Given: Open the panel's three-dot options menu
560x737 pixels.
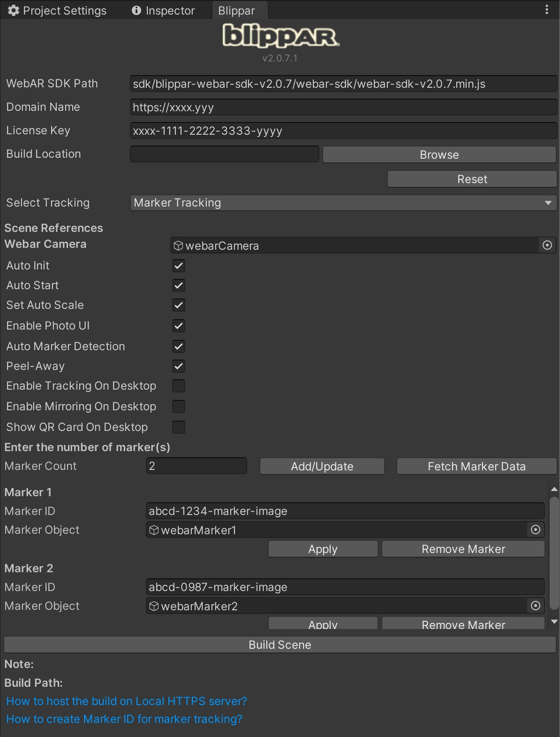Looking at the screenshot, I should [547, 10].
